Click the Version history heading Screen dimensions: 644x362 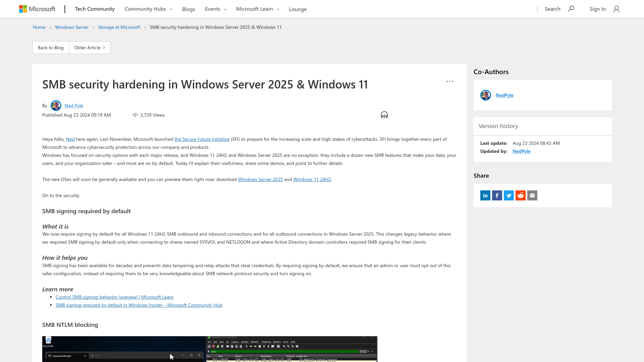(x=498, y=126)
